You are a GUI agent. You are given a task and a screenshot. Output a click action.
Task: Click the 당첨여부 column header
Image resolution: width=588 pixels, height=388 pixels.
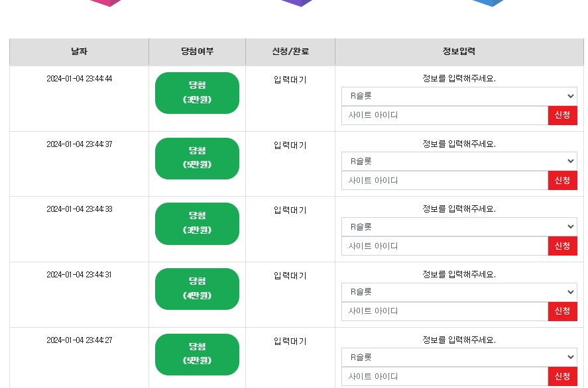(x=198, y=52)
